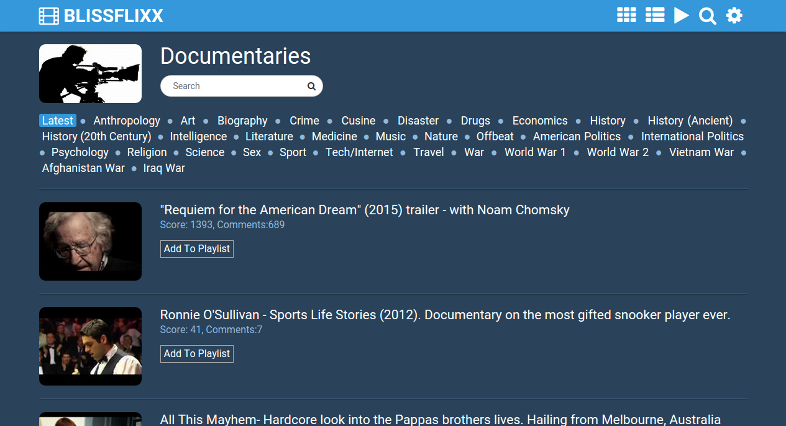Open the Economics category

(x=540, y=121)
